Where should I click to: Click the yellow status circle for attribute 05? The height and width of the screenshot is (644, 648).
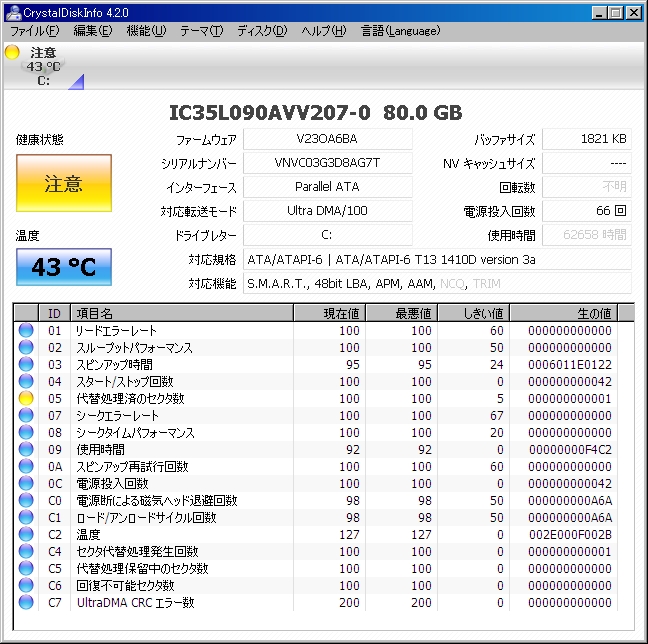point(26,398)
